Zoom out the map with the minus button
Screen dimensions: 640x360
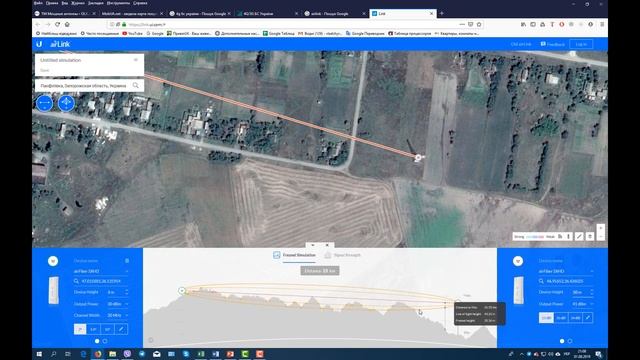pyautogui.click(x=600, y=236)
